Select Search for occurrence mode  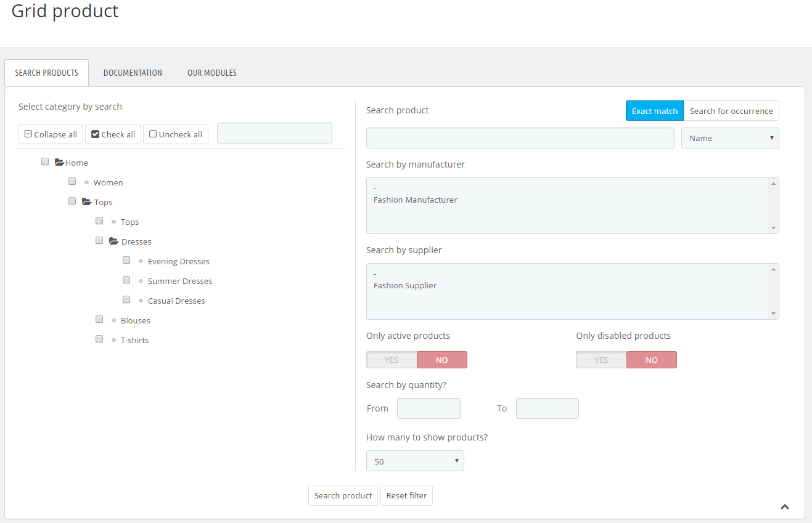731,111
